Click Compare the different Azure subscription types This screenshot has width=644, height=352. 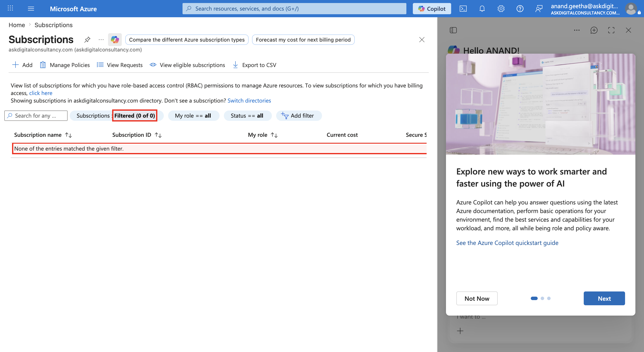[x=187, y=40]
